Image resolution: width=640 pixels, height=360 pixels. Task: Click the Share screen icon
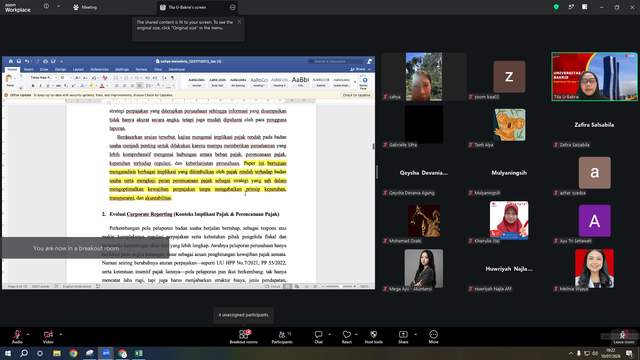pos(403,334)
